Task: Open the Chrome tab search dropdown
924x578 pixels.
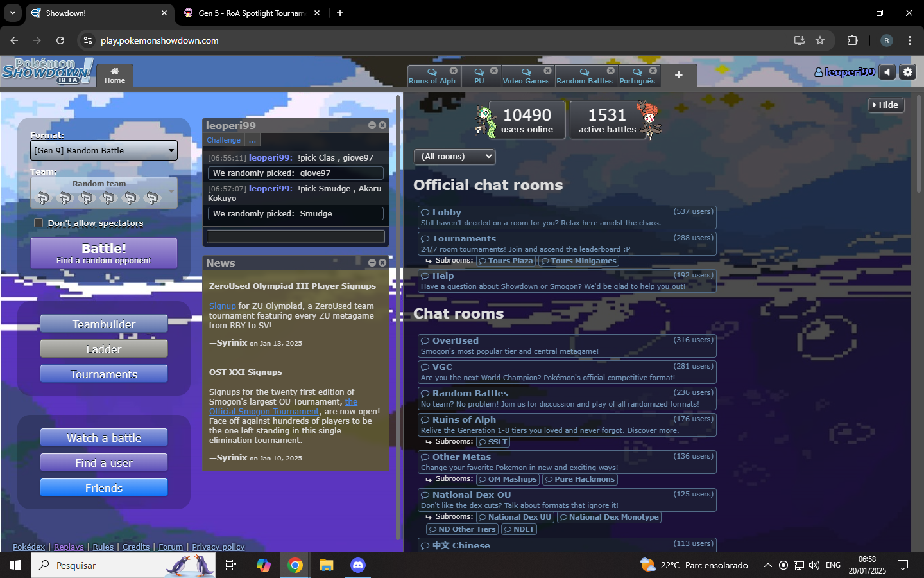Action: click(x=13, y=13)
